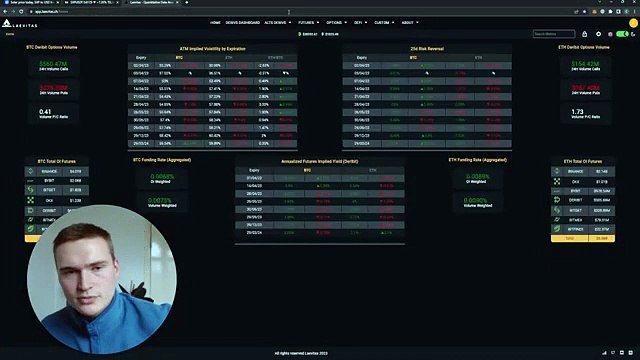This screenshot has width=640, height=360.
Task: Open DERIVS DASHBOARD from the navigation
Action: tap(243, 22)
